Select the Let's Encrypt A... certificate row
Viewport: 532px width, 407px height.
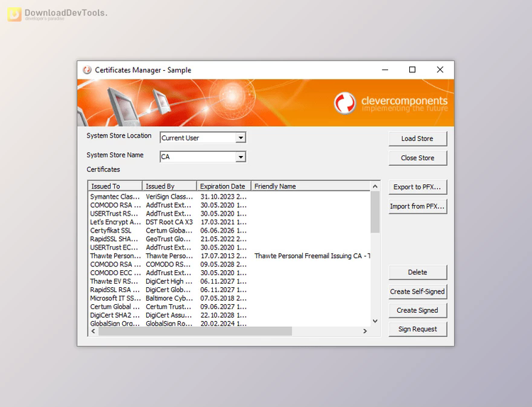[x=229, y=222]
